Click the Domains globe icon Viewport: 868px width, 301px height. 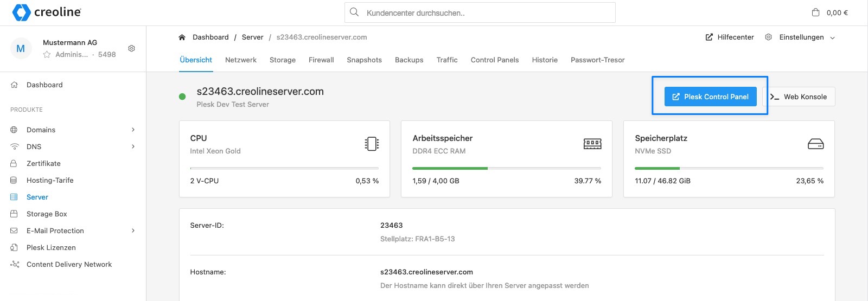tap(14, 130)
